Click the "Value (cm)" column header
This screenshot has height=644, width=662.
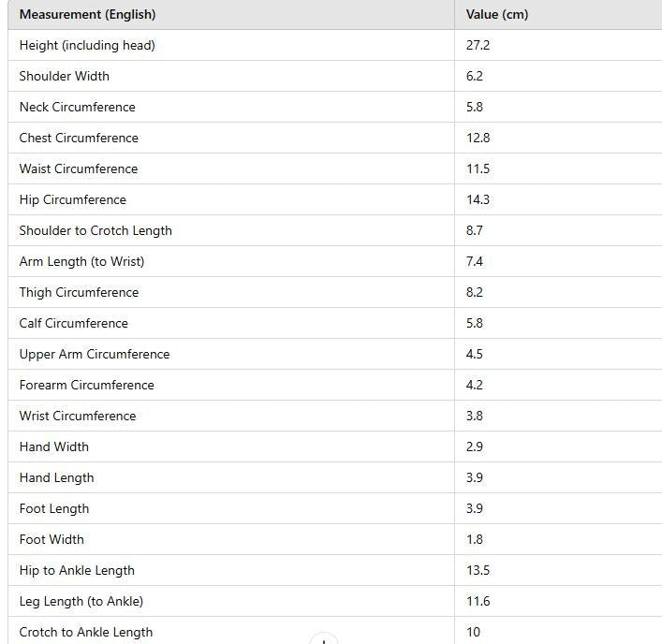tap(497, 15)
